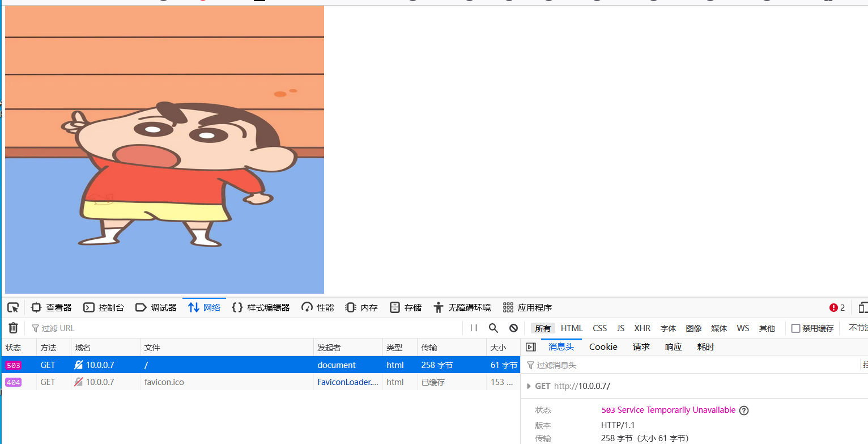Filter requests by 字体
The image size is (868, 444).
pyautogui.click(x=668, y=328)
